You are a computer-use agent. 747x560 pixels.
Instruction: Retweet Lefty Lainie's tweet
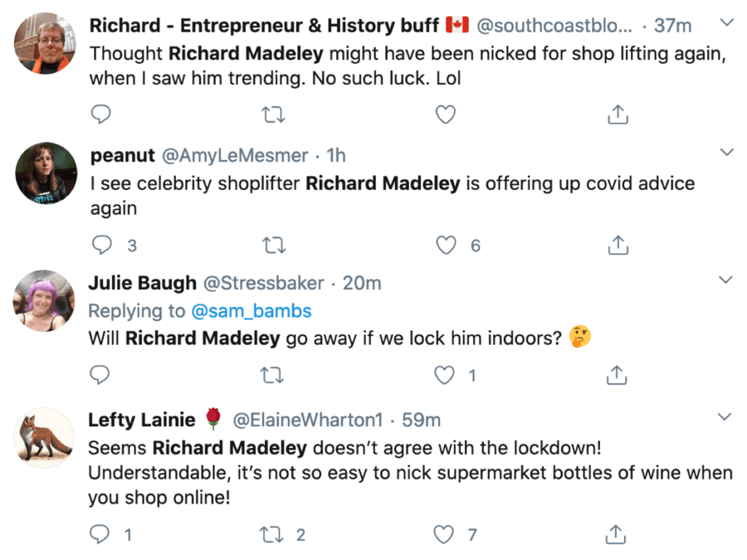pos(271,535)
